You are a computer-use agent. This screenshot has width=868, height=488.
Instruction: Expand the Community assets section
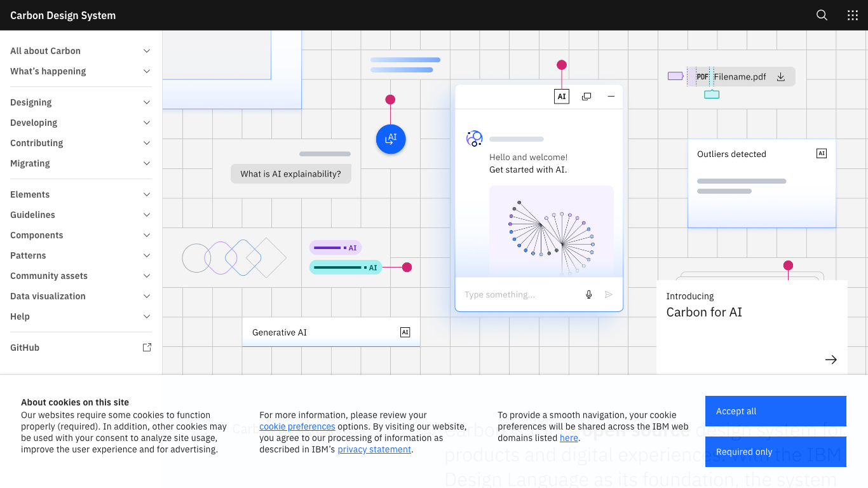[81, 276]
